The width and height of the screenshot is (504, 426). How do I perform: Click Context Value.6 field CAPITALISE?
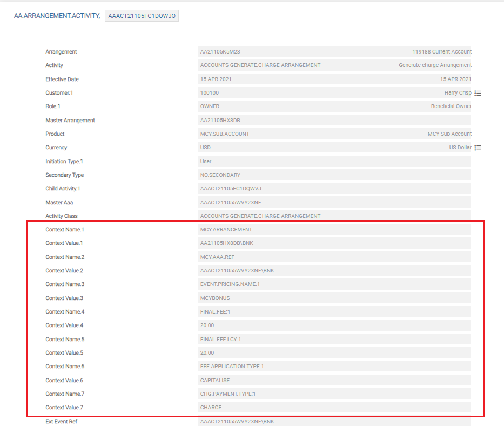tap(215, 381)
